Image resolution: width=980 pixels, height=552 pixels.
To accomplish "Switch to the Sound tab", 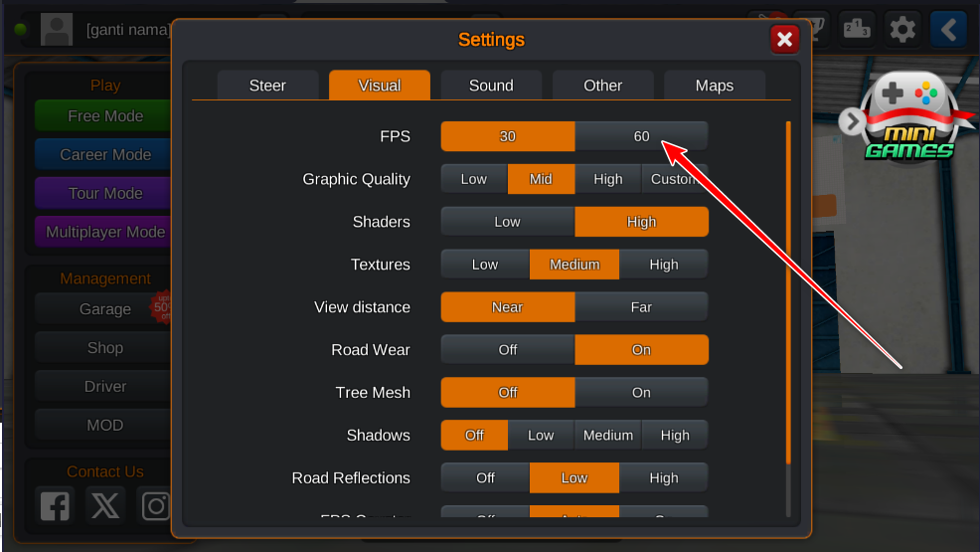I will (491, 86).
